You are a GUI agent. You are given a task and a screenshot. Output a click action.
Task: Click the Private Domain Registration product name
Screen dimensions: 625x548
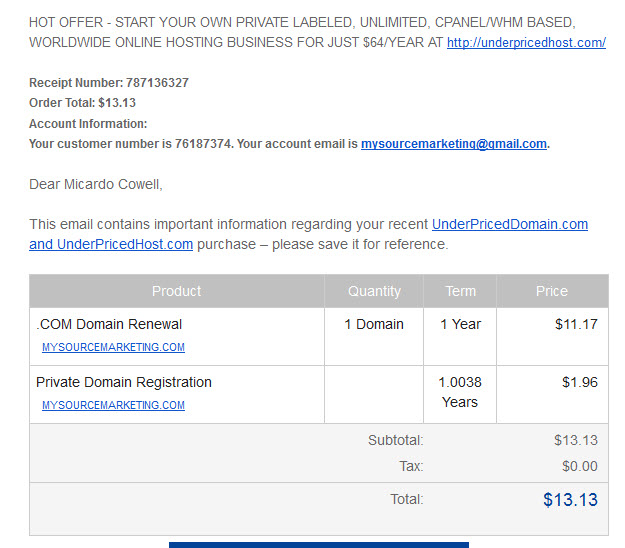(x=124, y=382)
